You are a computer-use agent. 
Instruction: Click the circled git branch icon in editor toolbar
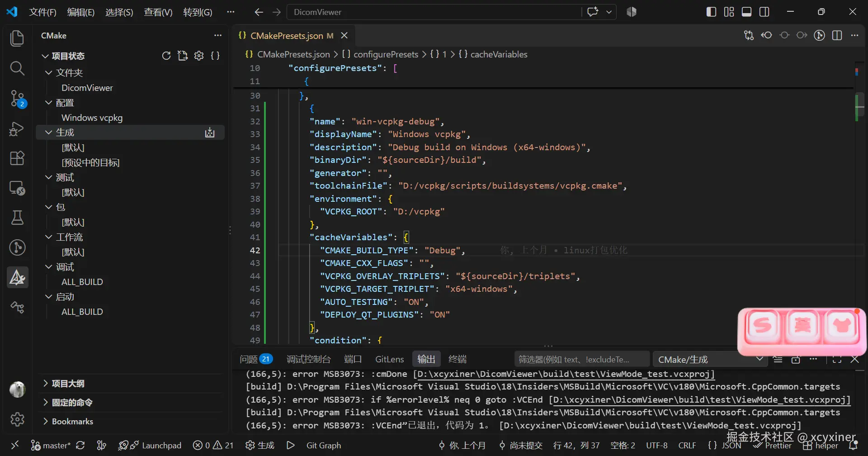point(819,35)
